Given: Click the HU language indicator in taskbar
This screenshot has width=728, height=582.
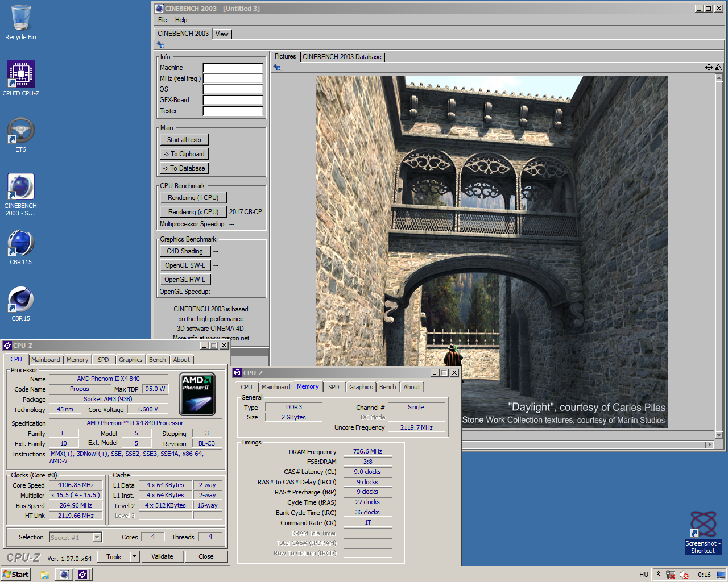Looking at the screenshot, I should coord(644,575).
